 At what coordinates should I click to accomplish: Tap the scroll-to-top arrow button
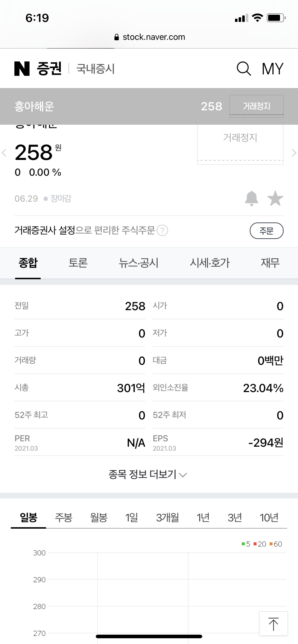point(274,624)
